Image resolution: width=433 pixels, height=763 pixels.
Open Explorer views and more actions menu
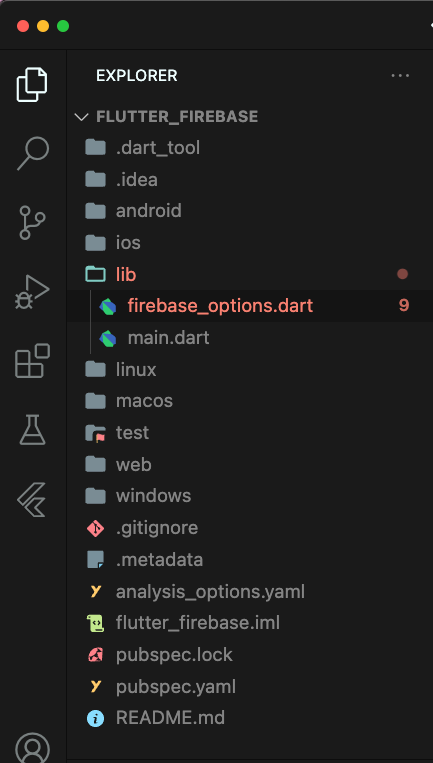[400, 75]
